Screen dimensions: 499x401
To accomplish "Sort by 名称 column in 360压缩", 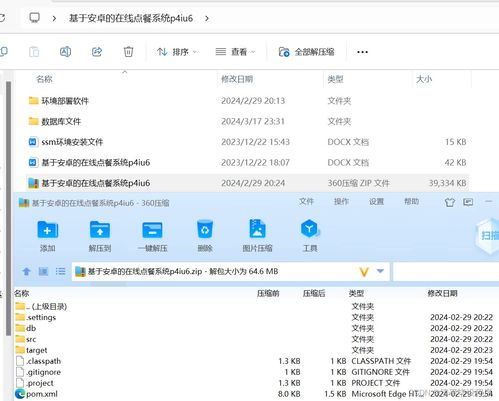I will 22,293.
